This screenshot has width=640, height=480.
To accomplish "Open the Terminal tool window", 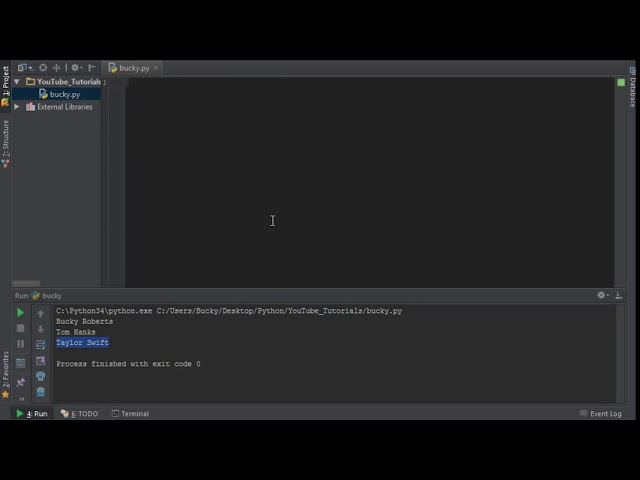I will [131, 413].
